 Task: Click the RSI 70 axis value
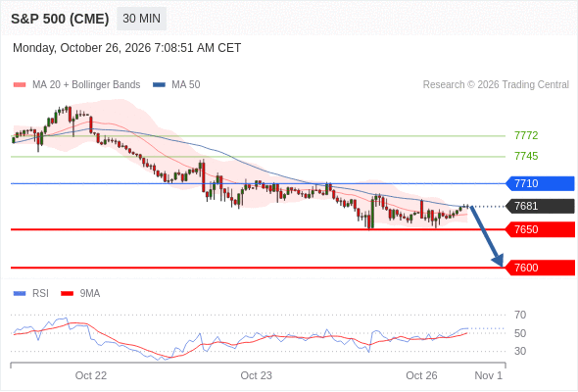pos(520,315)
